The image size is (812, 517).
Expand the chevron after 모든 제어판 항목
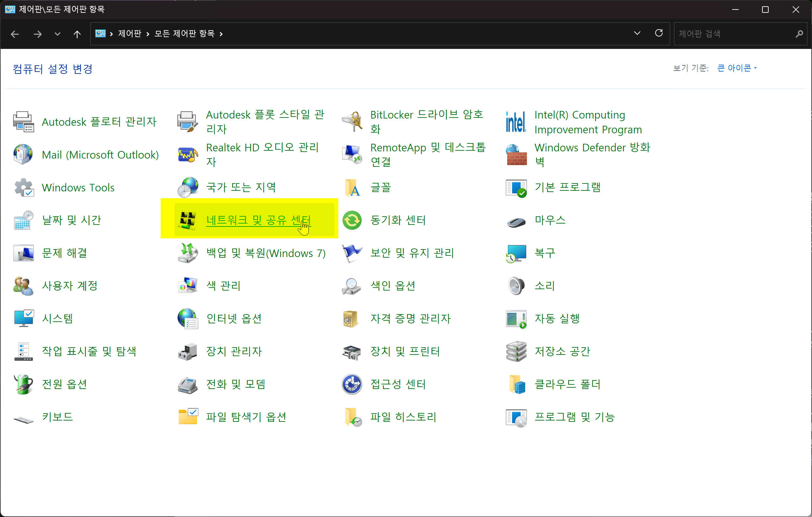point(221,34)
